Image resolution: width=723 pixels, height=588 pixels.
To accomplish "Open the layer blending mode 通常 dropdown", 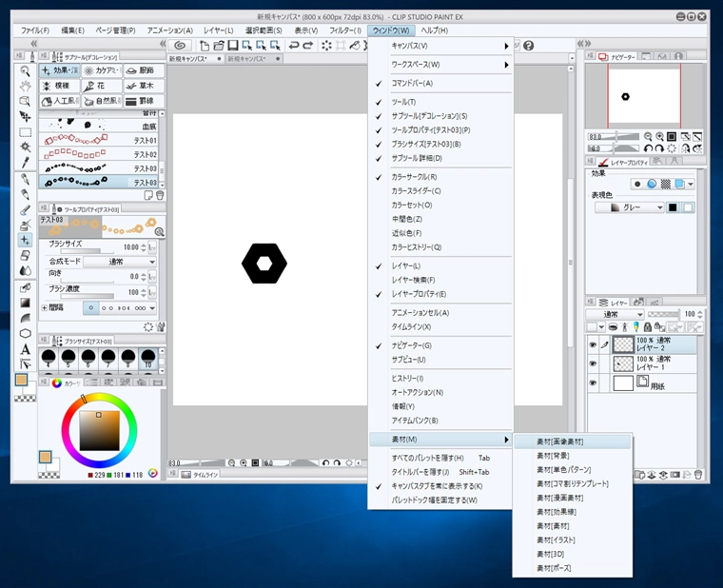I will (616, 314).
